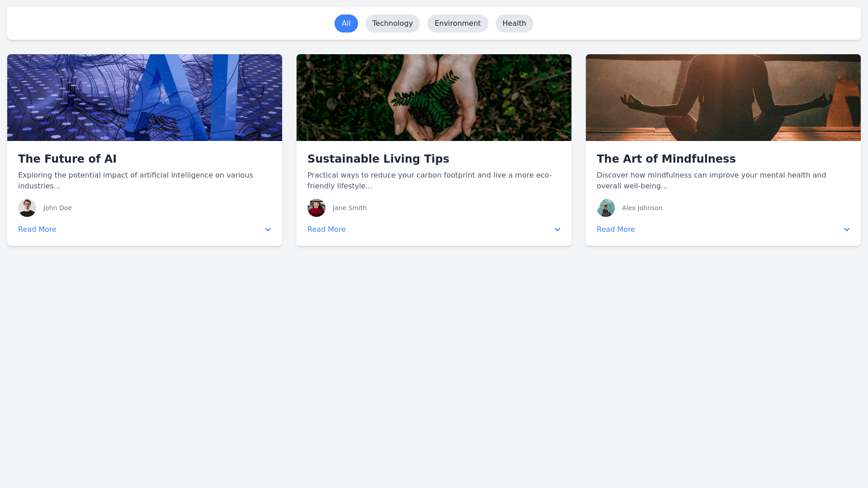The height and width of the screenshot is (488, 868).
Task: Filter posts by Technology
Action: click(x=392, y=23)
